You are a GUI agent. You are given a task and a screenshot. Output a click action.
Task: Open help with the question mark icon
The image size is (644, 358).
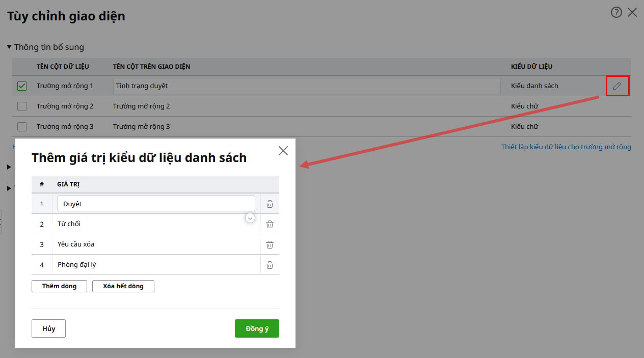pos(616,13)
